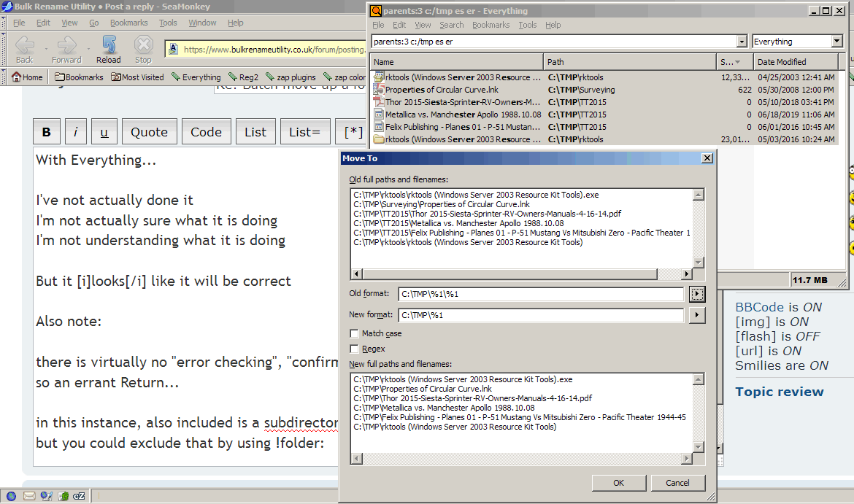Click the zap color bookmark
The width and height of the screenshot is (854, 504).
point(345,77)
